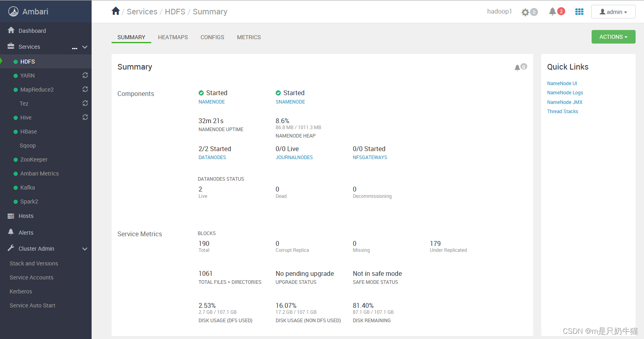
Task: Click Cluster Admin wrench icon
Action: pos(11,248)
